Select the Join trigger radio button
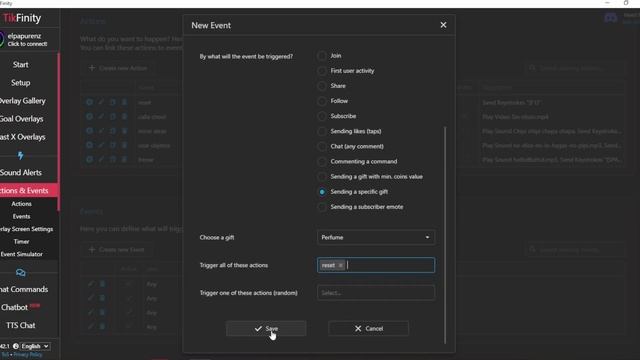Viewport: 640px width, 360px height. pos(322,56)
